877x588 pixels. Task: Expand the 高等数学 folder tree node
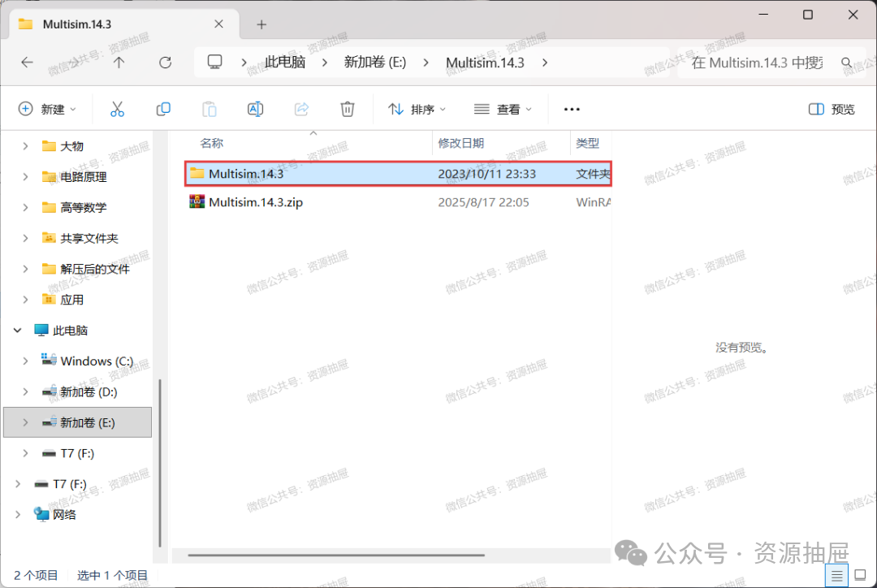pos(25,208)
